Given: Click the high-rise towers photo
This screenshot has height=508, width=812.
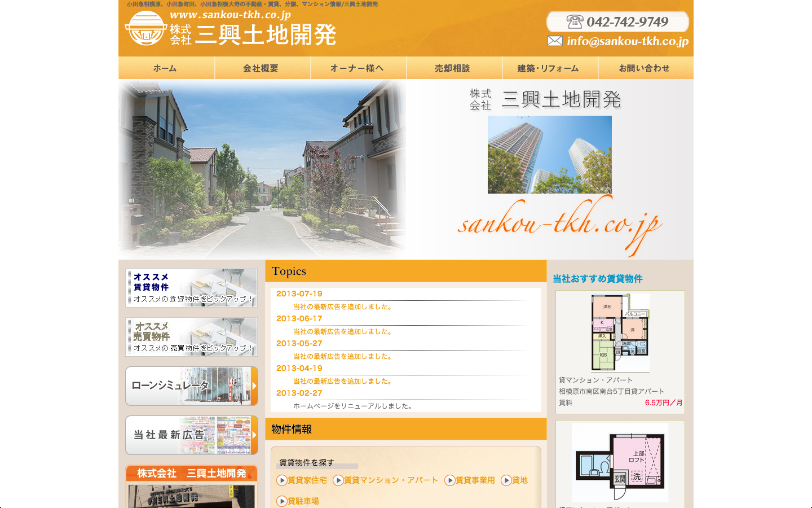Looking at the screenshot, I should click(x=550, y=155).
